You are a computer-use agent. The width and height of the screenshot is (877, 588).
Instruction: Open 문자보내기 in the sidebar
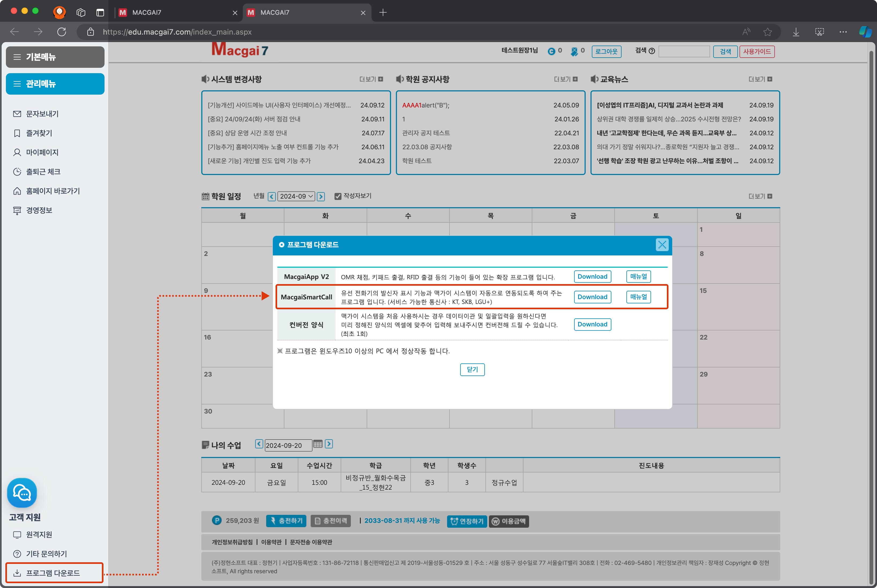click(42, 114)
